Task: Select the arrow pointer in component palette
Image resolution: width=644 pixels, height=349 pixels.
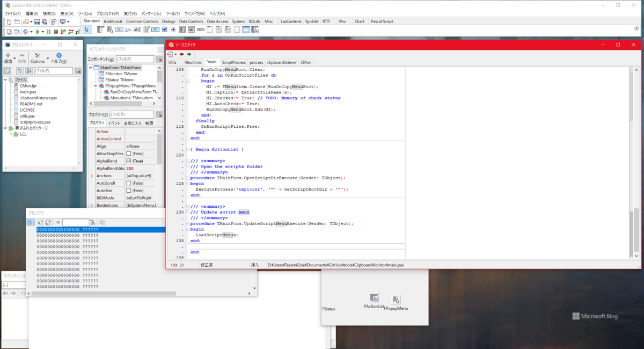Action: click(87, 30)
